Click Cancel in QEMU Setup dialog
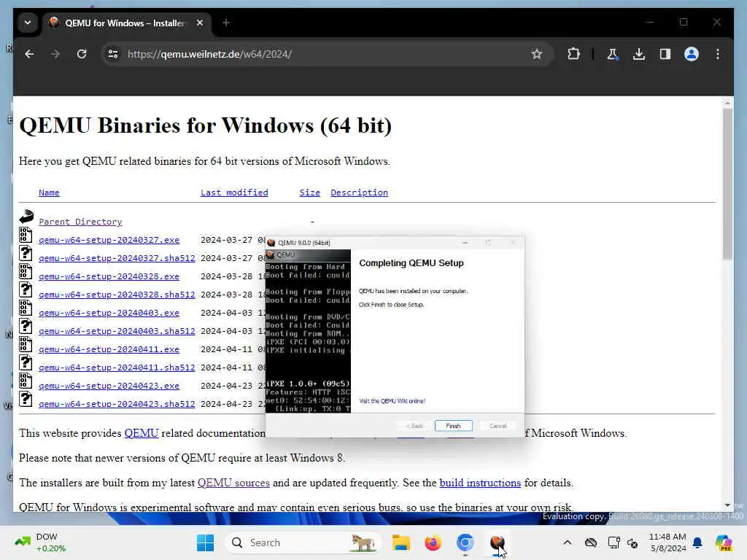This screenshot has height=560, width=747. tap(498, 426)
